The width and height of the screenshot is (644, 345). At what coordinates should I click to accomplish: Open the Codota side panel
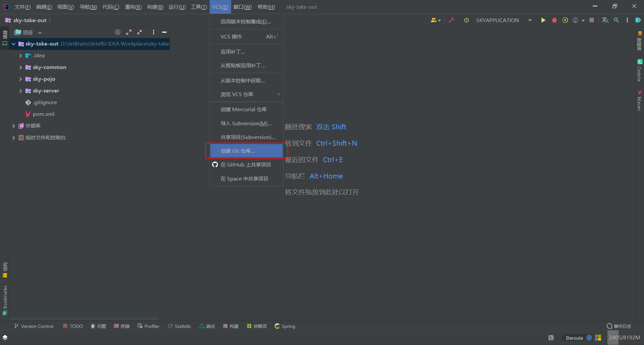point(640,70)
